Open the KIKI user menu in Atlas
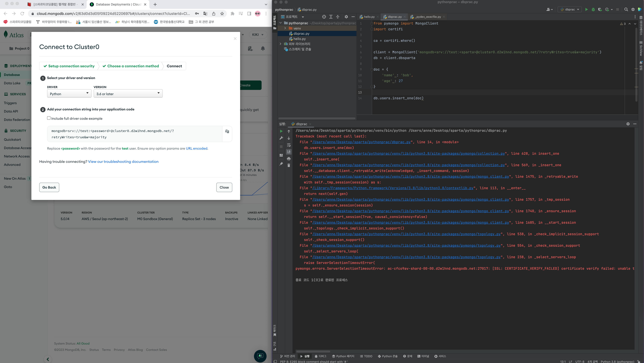This screenshot has width=644, height=363. pos(258,35)
